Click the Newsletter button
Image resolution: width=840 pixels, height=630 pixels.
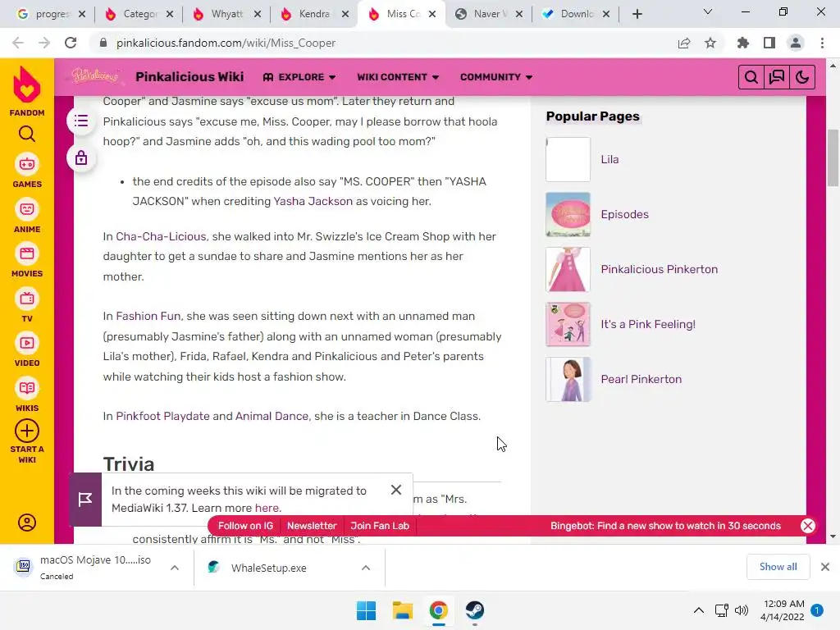tap(312, 526)
